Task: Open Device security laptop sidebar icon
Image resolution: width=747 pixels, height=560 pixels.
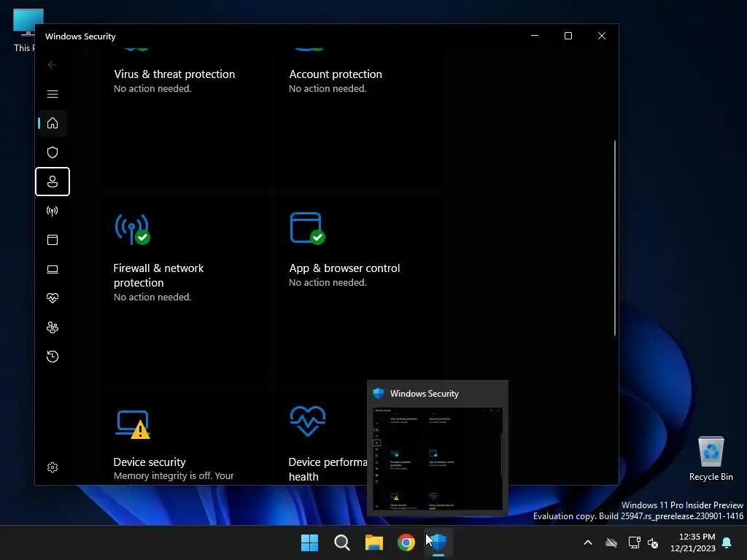Action: pyautogui.click(x=53, y=270)
